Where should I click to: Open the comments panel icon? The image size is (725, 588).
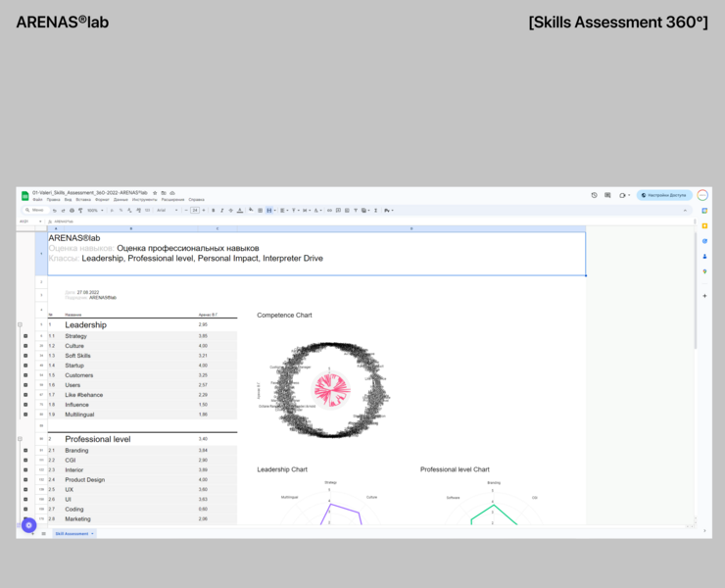[607, 195]
